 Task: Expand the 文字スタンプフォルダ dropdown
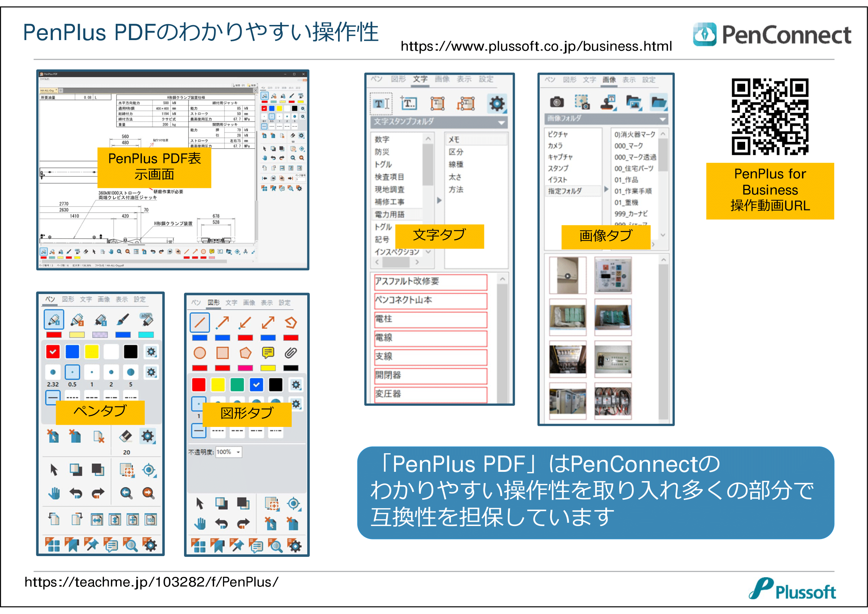(x=501, y=123)
